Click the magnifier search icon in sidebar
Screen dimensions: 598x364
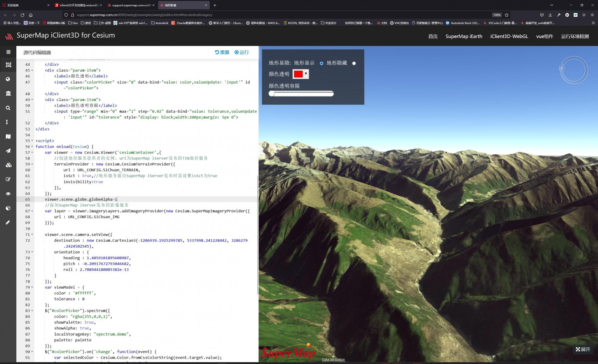(8, 108)
